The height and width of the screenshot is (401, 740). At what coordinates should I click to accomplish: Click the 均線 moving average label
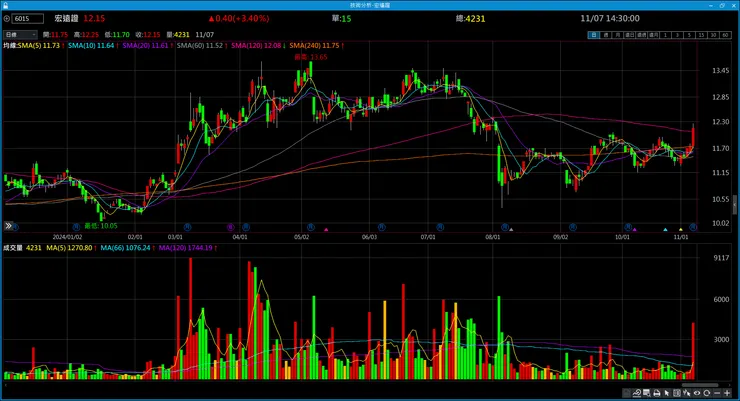(x=10, y=46)
